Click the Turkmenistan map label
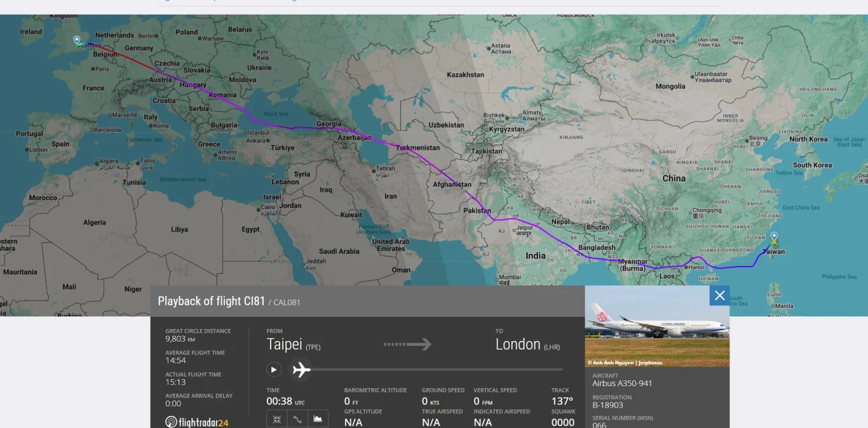Screen dimensions: 868x428 coord(417,147)
